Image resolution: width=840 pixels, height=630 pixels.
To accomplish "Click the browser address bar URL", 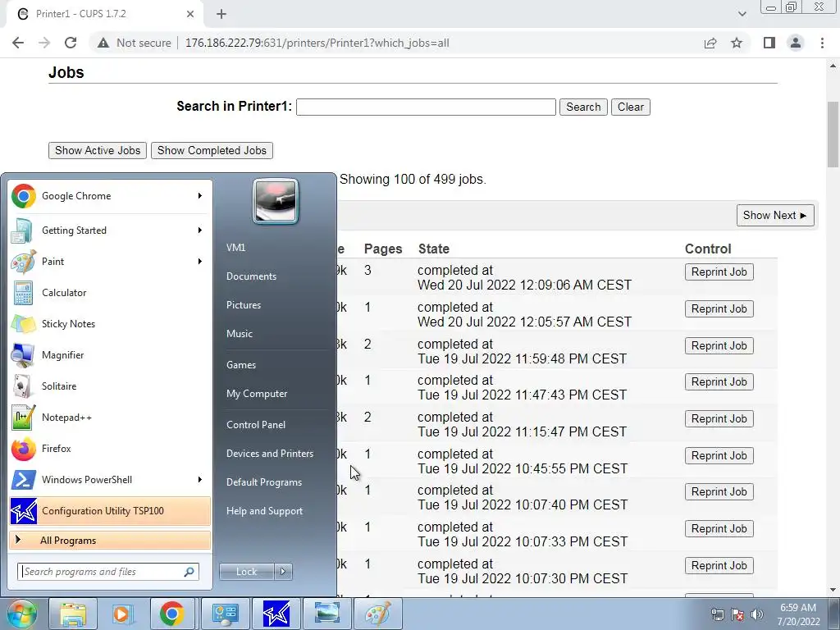I will tap(317, 43).
